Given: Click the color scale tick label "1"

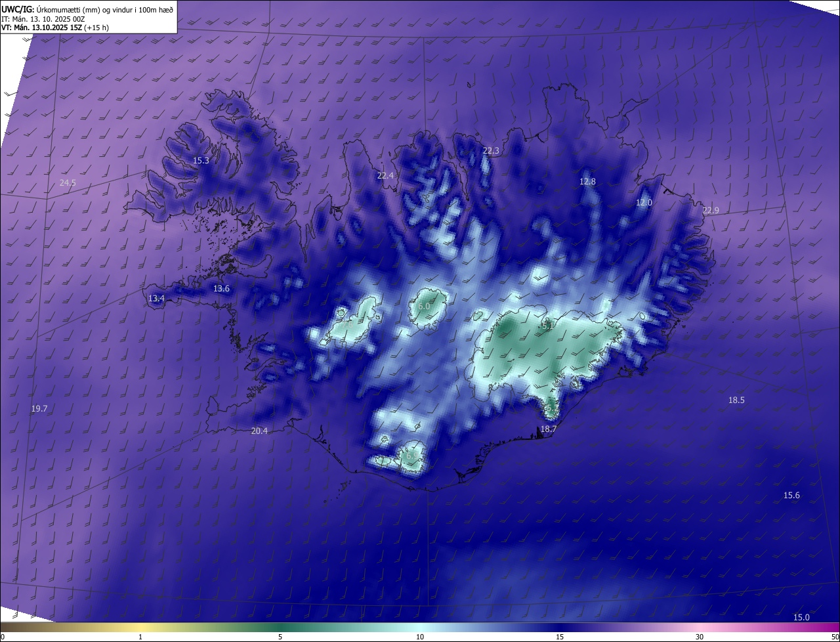Looking at the screenshot, I should click(140, 637).
